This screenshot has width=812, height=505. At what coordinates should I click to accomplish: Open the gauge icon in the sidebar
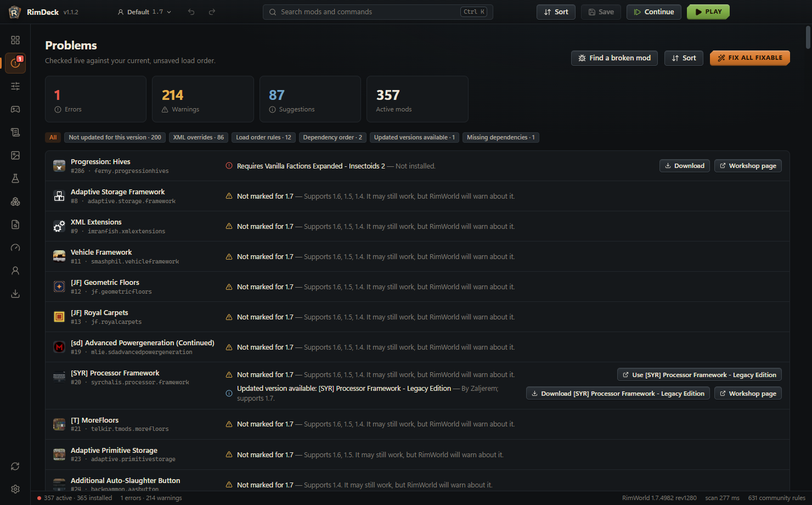click(15, 248)
